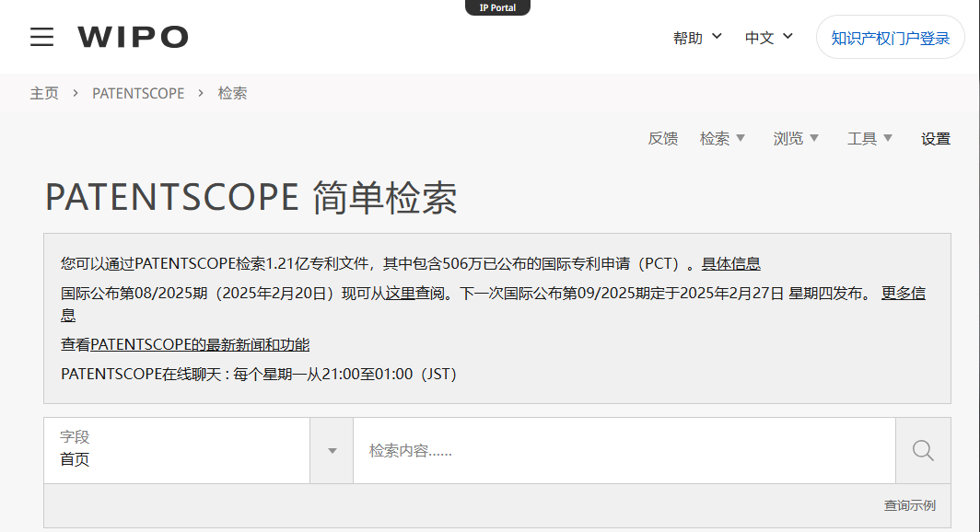Open 设置 settings
Image resolution: width=980 pixels, height=532 pixels.
coord(936,138)
